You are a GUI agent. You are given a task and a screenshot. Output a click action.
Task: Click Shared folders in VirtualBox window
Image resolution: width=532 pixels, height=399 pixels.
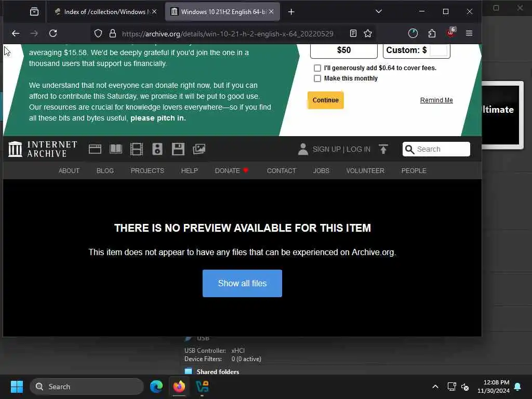[218, 371]
